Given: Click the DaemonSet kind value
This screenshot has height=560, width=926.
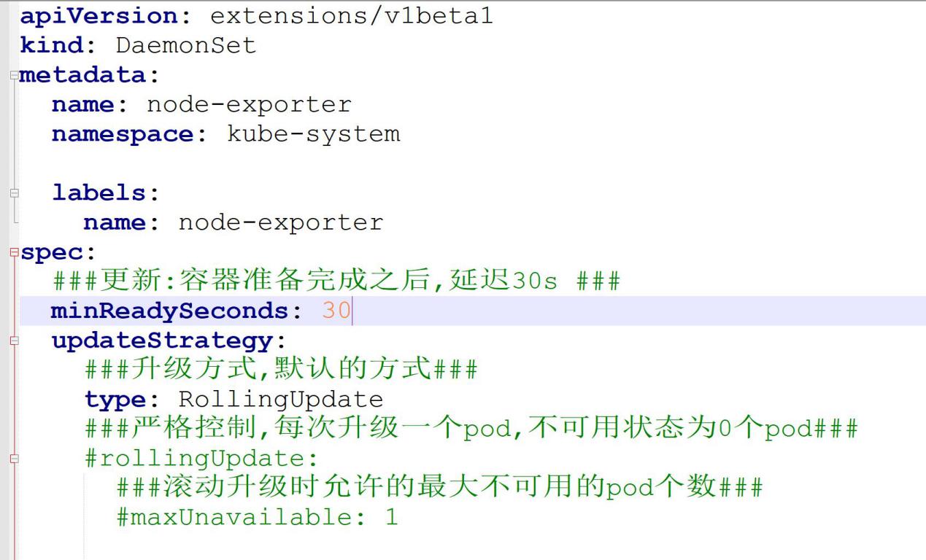Looking at the screenshot, I should (x=185, y=45).
